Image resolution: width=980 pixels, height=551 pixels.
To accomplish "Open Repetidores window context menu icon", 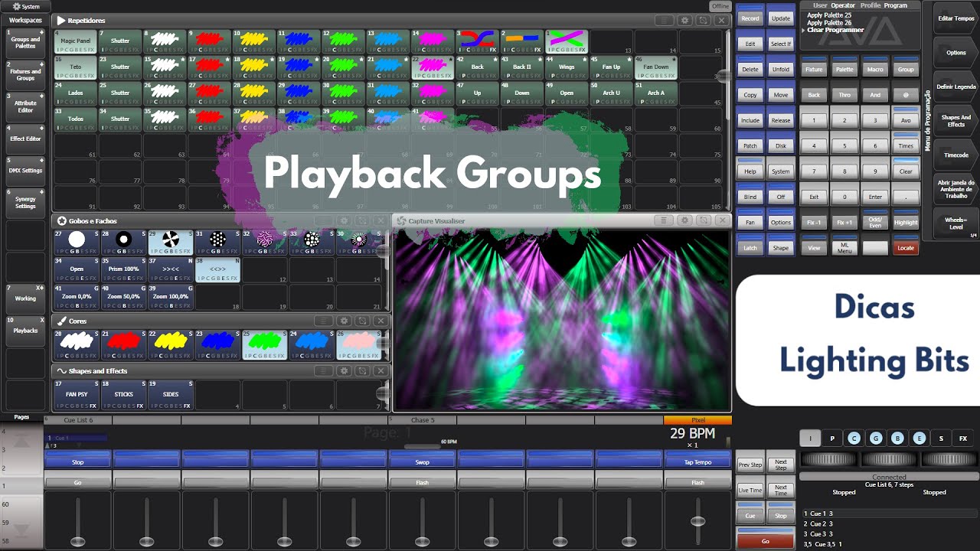I will point(666,21).
